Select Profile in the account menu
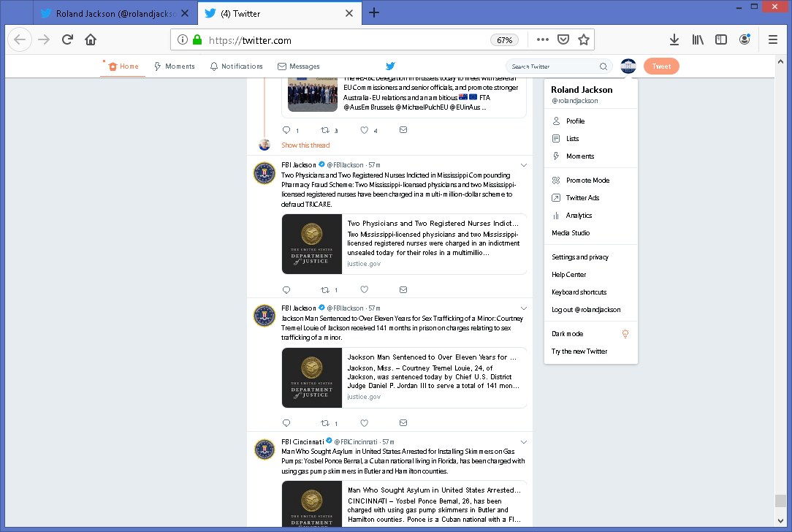The height and width of the screenshot is (532, 792). point(590,121)
